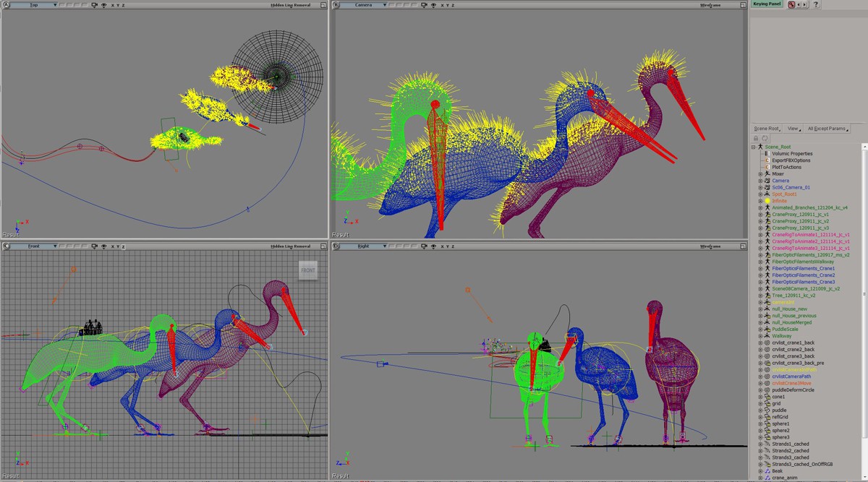
Task: Expand the Mixer node in scene tree
Action: point(760,174)
